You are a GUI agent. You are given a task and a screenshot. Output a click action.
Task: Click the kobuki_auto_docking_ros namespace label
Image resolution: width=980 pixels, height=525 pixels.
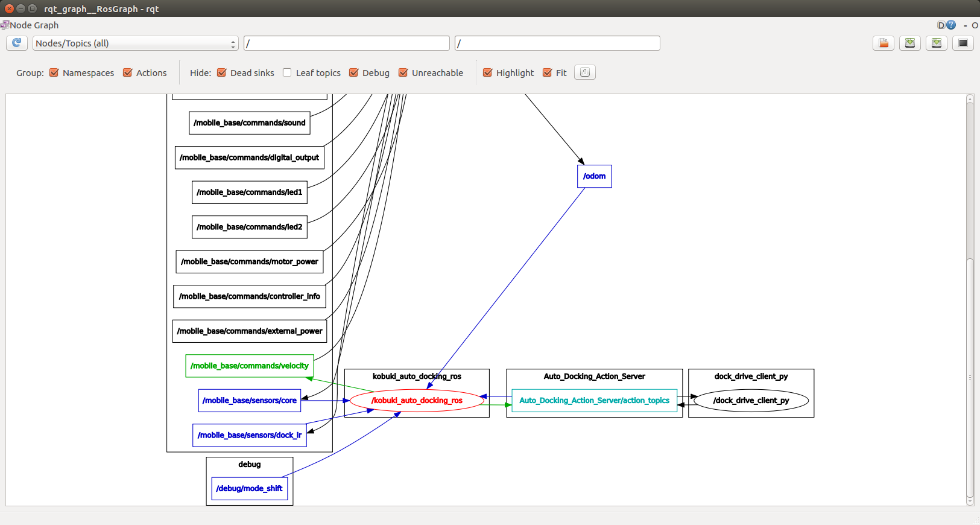[x=417, y=376]
